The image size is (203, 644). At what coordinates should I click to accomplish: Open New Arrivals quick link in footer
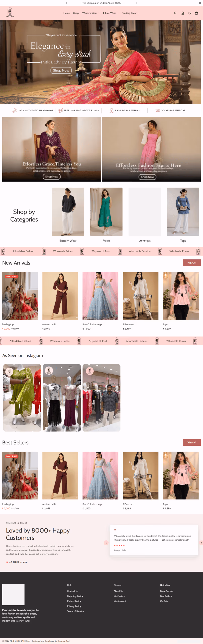point(167,591)
